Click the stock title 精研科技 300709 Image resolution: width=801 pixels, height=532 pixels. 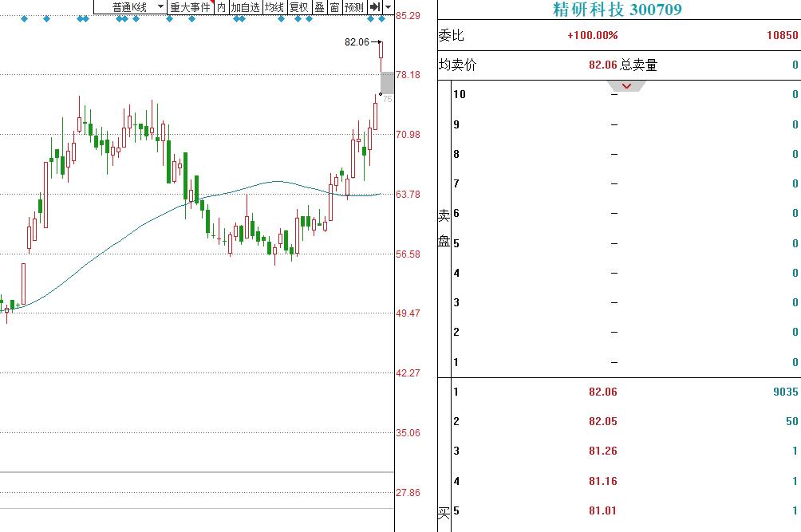tap(617, 9)
